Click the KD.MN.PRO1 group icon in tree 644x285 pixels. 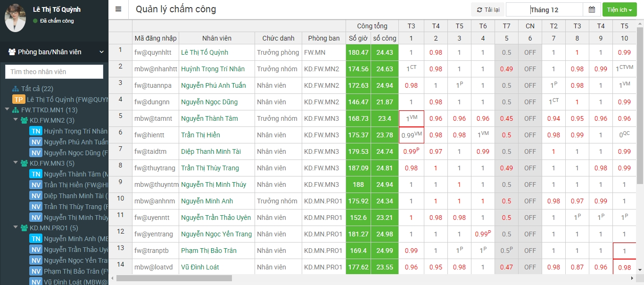[24, 228]
